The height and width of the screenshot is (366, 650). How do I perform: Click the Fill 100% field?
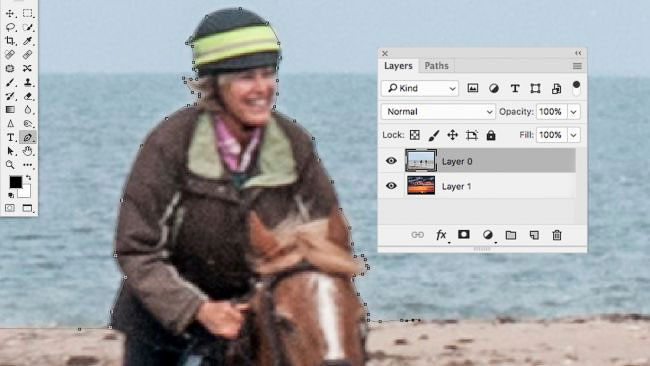pyautogui.click(x=551, y=135)
